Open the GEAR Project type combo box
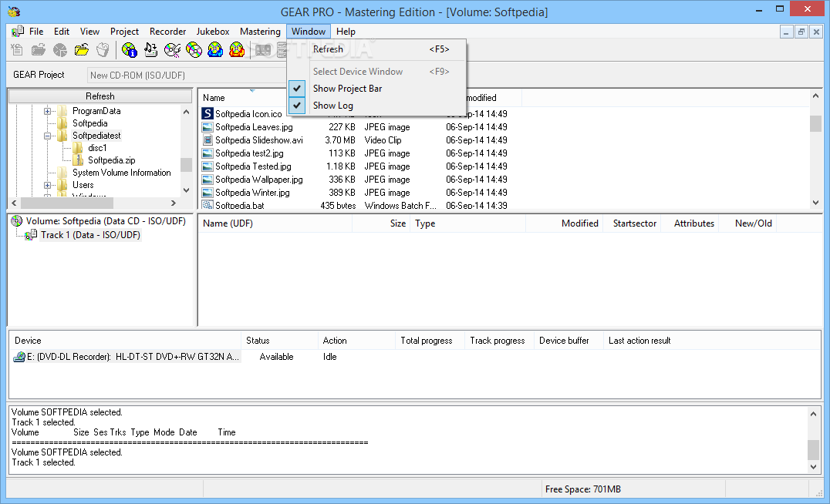Viewport: 830px width, 504px height. [x=187, y=75]
